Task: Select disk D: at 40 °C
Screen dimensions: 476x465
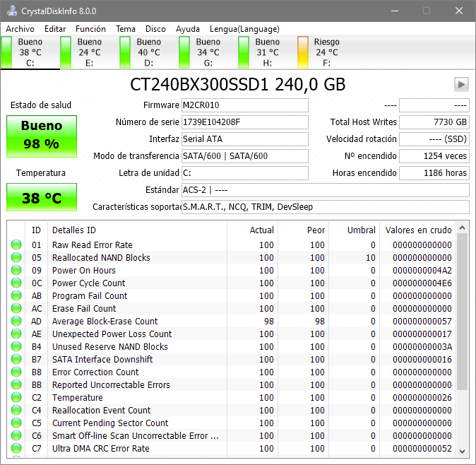Action: coord(149,52)
